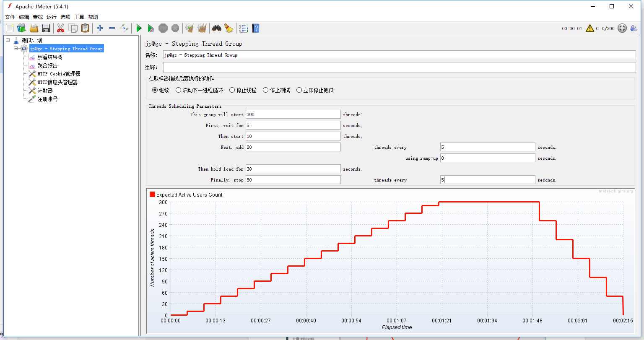Click the 'using ramp-up' seconds field

(488, 158)
